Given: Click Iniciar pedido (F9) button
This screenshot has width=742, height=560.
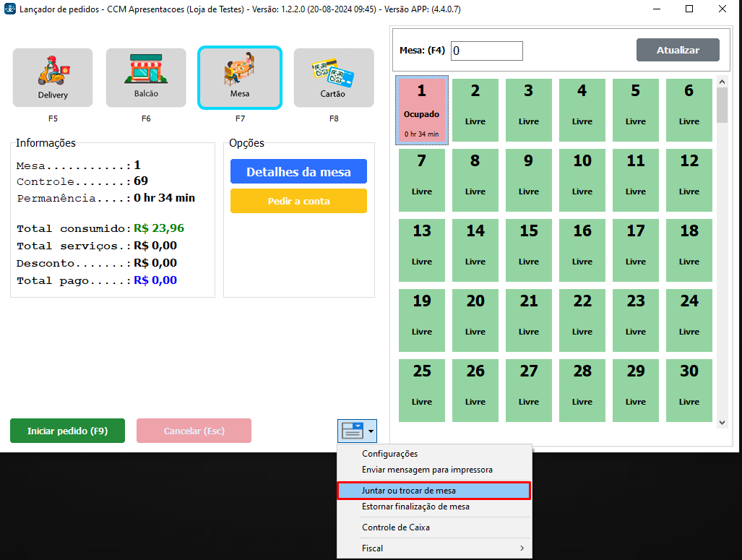Looking at the screenshot, I should 67,431.
